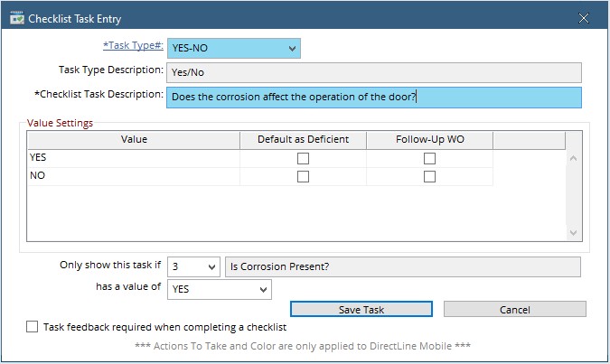
Task: Enable Follow-Up WO for NO value
Action: (429, 176)
